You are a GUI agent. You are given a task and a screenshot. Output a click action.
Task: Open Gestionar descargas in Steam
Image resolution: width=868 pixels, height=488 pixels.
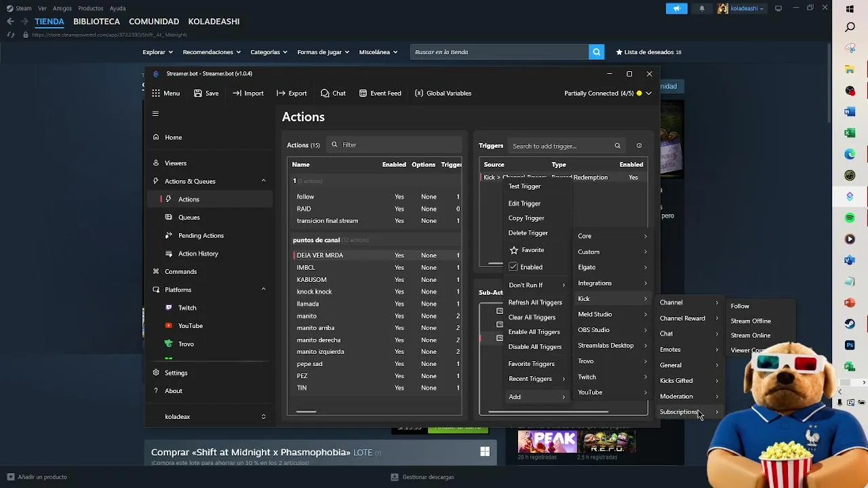click(x=422, y=477)
